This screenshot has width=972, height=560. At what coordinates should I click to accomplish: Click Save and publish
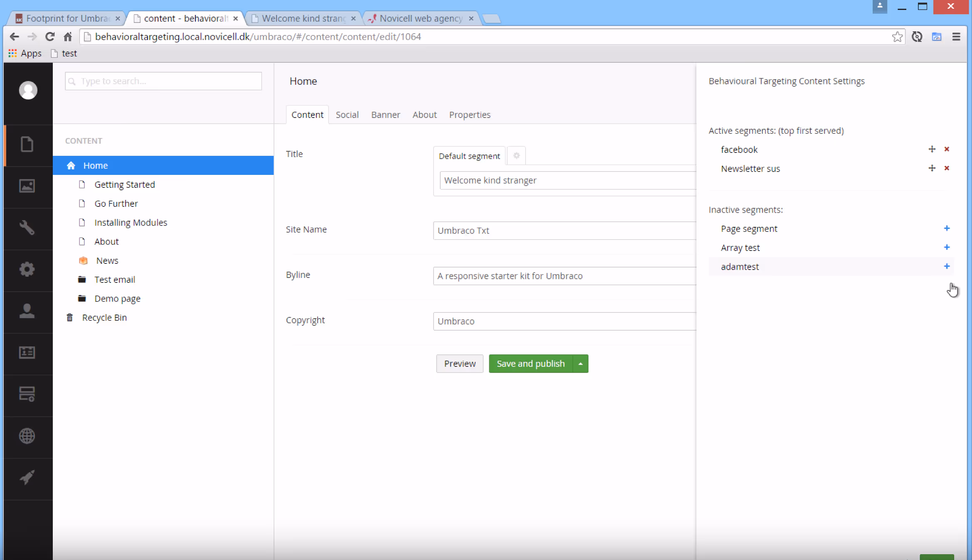(x=530, y=364)
